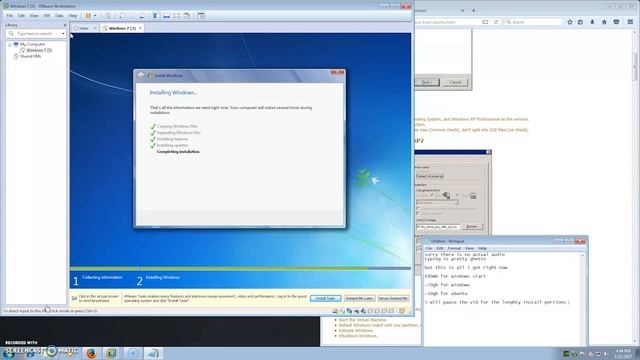Click Never Remind Me button

[x=393, y=298]
